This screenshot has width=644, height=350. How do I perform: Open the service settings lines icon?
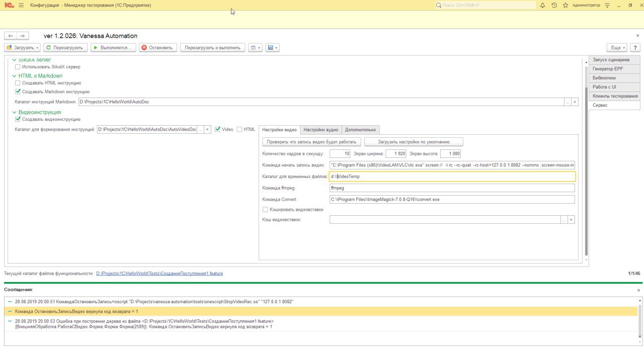608,5
